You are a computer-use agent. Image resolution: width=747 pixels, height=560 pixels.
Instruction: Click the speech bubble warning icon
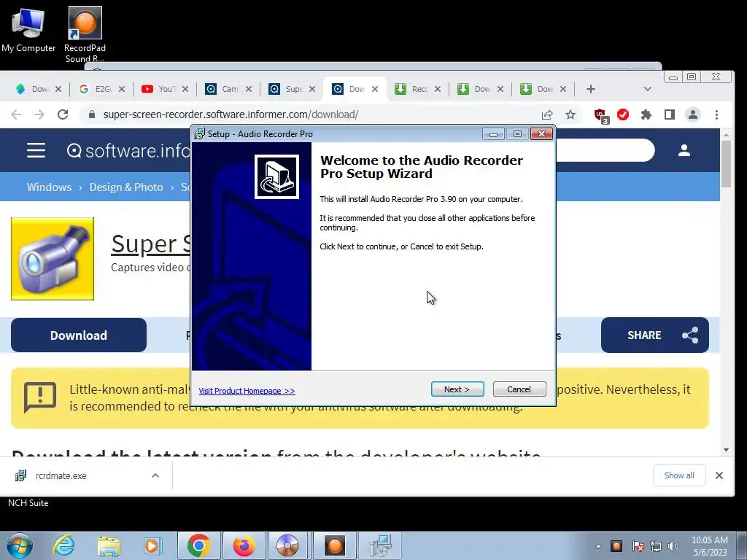40,397
